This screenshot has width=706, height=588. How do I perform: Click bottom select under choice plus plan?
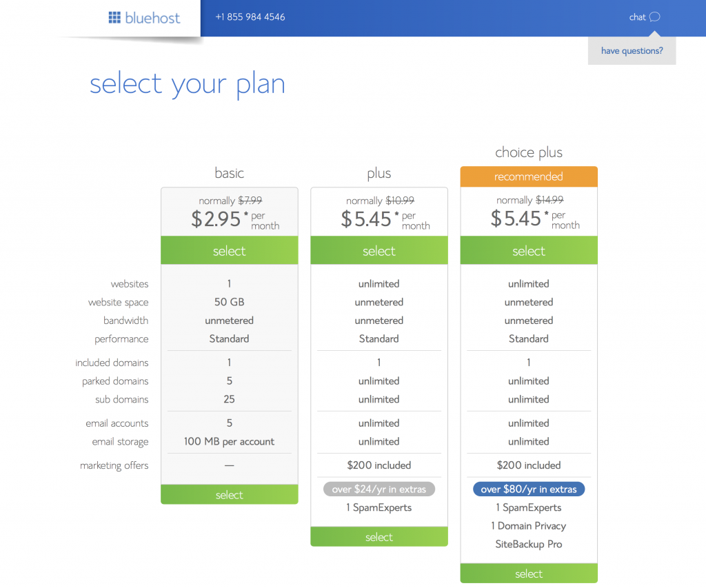click(x=529, y=573)
